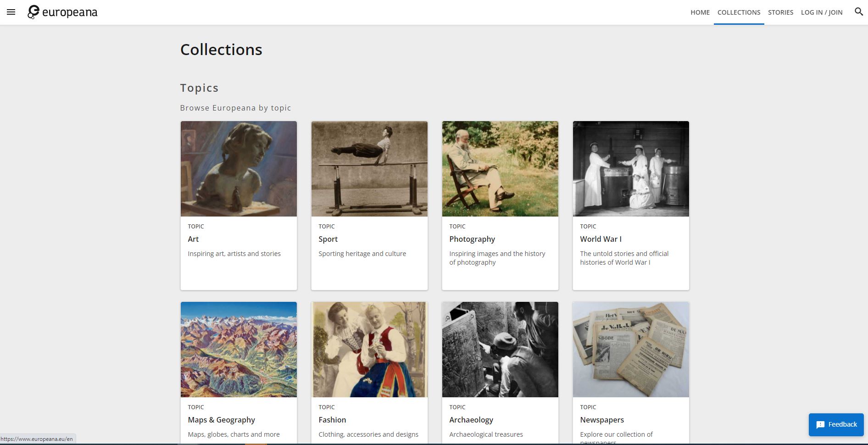Open the World War I nurses image
The height and width of the screenshot is (445, 868).
click(x=631, y=169)
